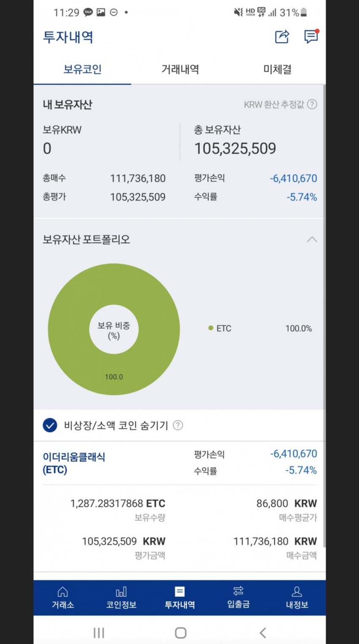Image resolution: width=359 pixels, height=644 pixels.
Task: Tap the KRW estimate help icon
Action: tap(312, 104)
